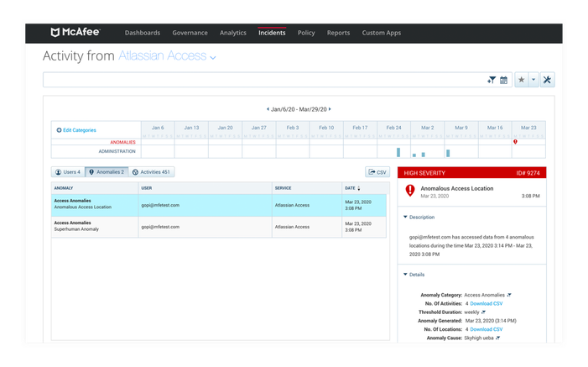Open dropdown arrow next to star button
The width and height of the screenshot is (588, 367).
[533, 80]
